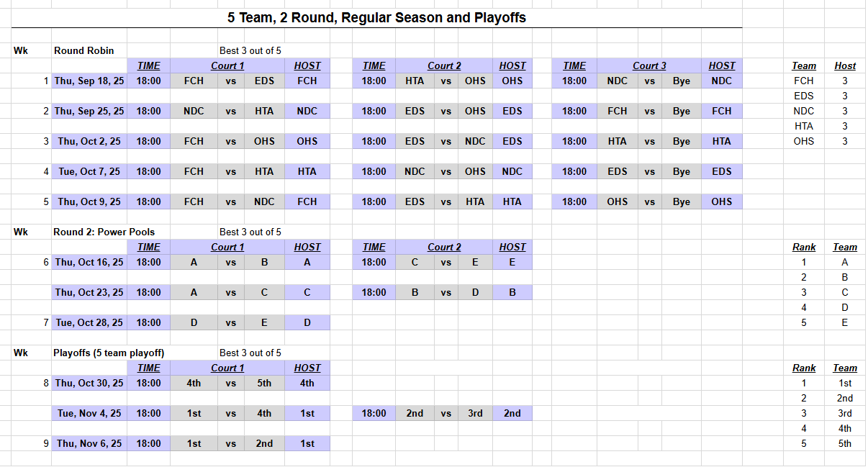Click the Thu, Oct 9, 25 date cell
Image resolution: width=868 pixels, height=467 pixels.
[89, 201]
